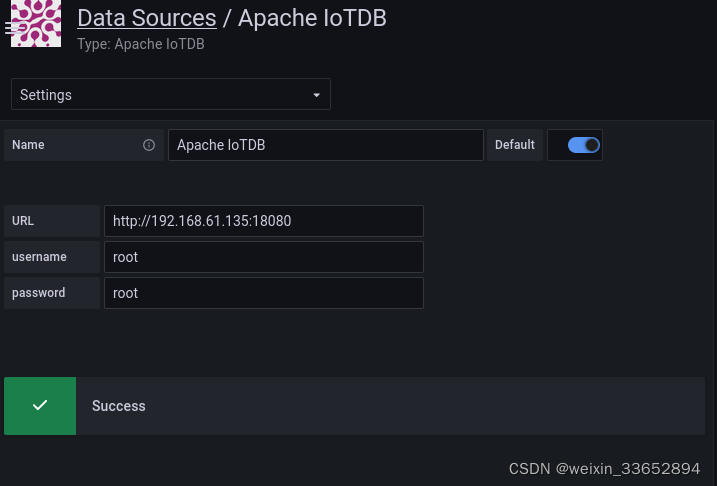
Task: Click the Name input containing Apache IoTDB
Action: point(326,145)
